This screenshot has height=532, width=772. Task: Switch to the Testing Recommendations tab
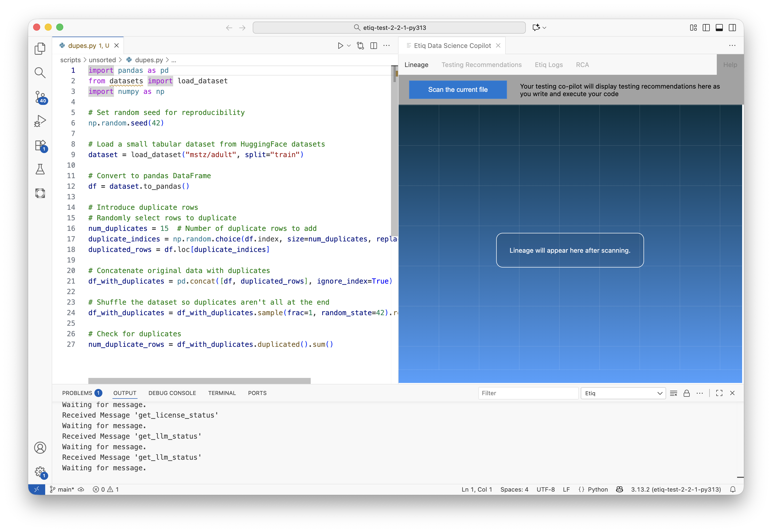pos(481,65)
